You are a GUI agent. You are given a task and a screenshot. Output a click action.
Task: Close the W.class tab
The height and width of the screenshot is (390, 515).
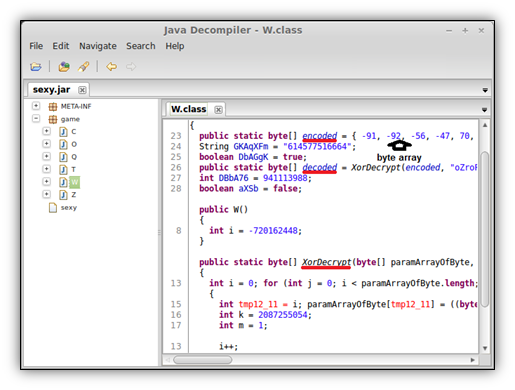pos(218,110)
